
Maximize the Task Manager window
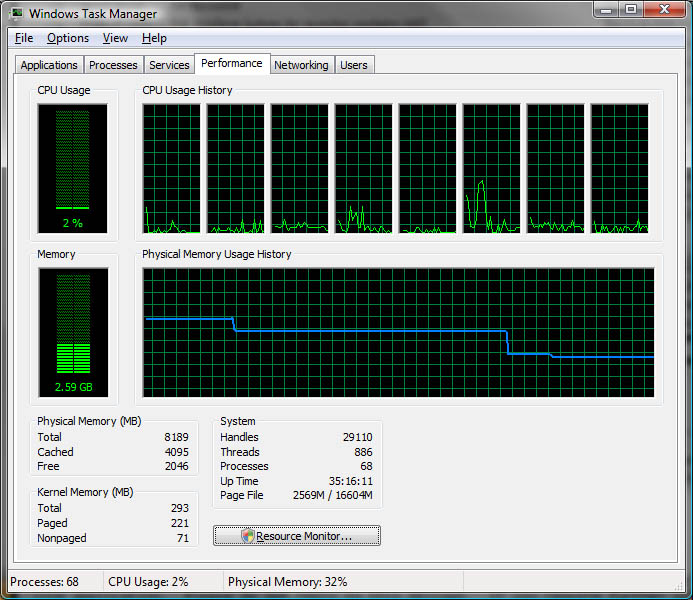point(631,9)
